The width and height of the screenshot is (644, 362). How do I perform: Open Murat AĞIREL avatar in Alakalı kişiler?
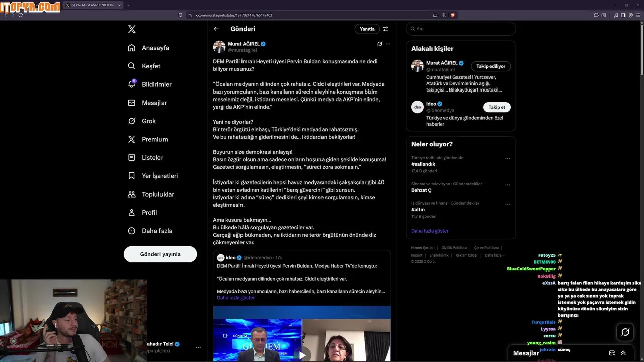pos(417,66)
